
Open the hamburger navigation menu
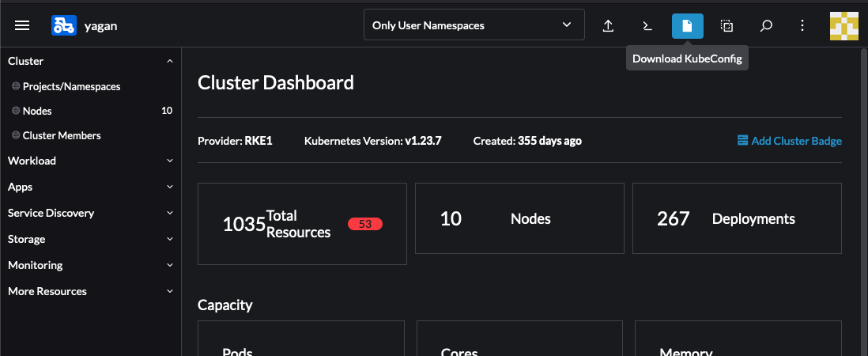coord(22,25)
